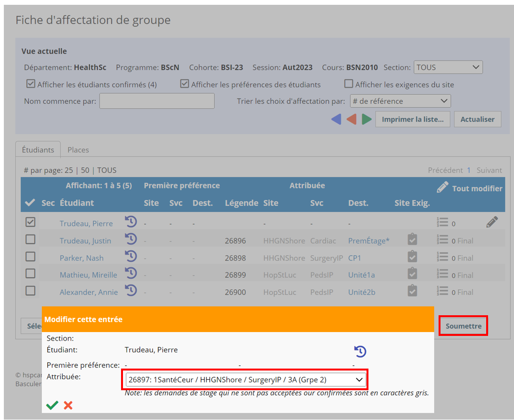
Task: Click list icon in Parker, Nash row
Action: (x=442, y=257)
